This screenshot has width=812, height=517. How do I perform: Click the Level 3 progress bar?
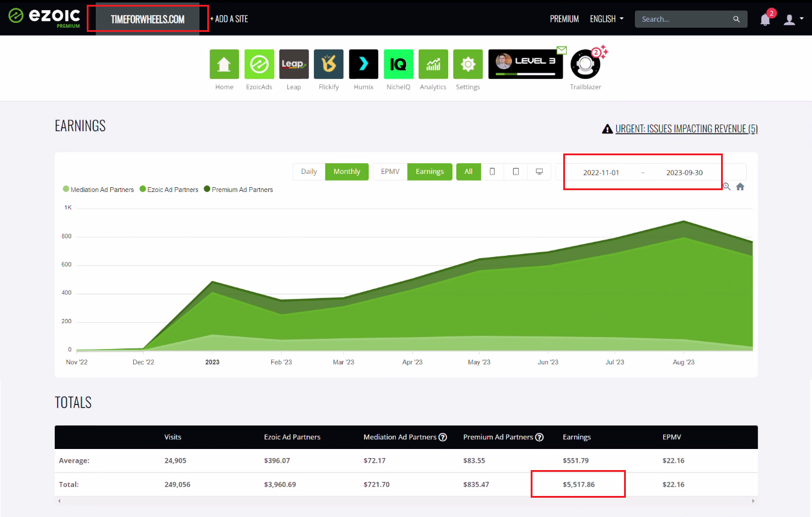point(525,74)
